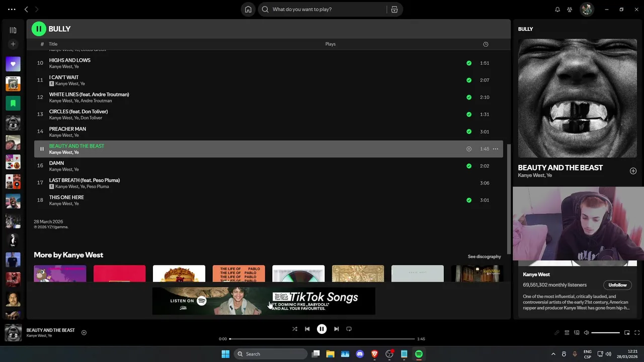Open The Life of Pablo album cover
This screenshot has height=362, width=644.
[238, 274]
